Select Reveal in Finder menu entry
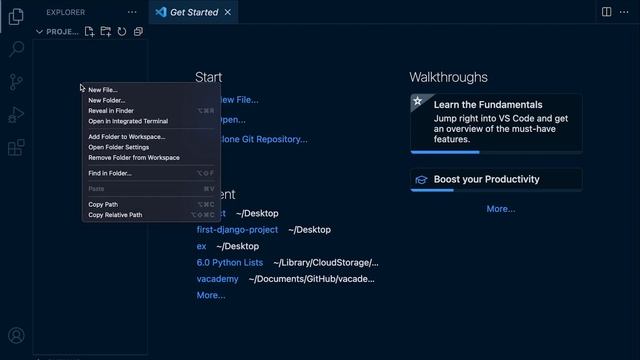The height and width of the screenshot is (360, 640). pyautogui.click(x=151, y=111)
